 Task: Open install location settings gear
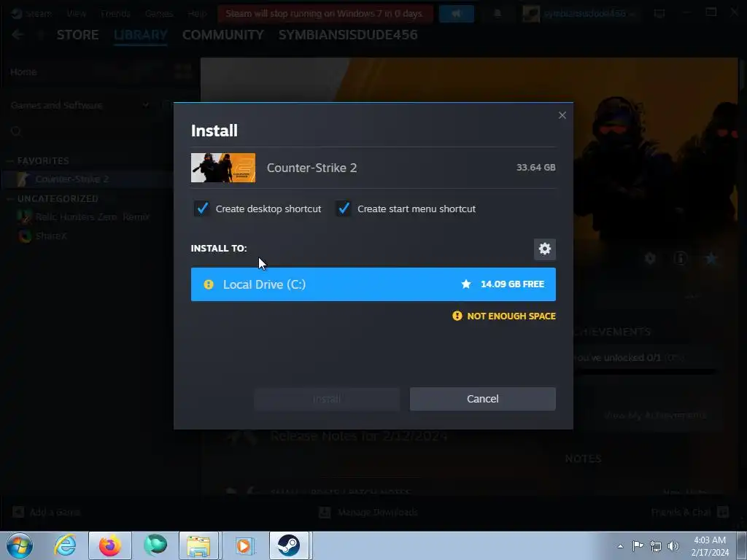tap(544, 249)
